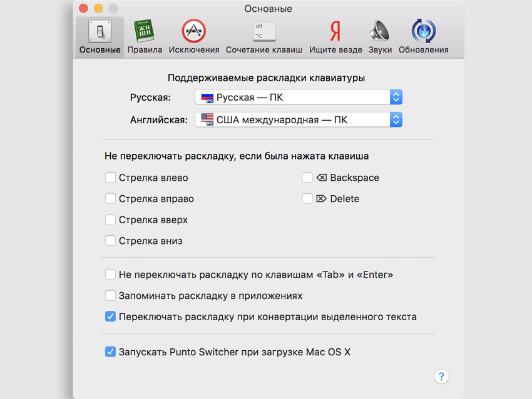Open the Правила green book icon
Screen dimensions: 532x399
(x=144, y=31)
